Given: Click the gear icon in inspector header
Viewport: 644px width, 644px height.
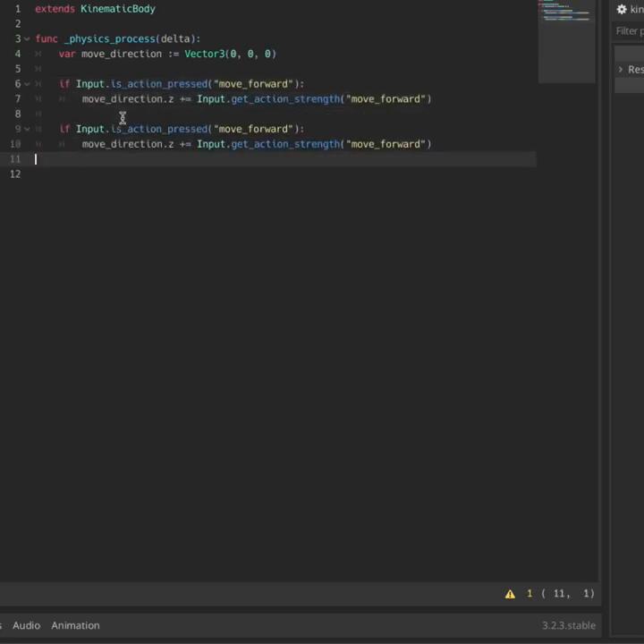Looking at the screenshot, I should tap(622, 10).
